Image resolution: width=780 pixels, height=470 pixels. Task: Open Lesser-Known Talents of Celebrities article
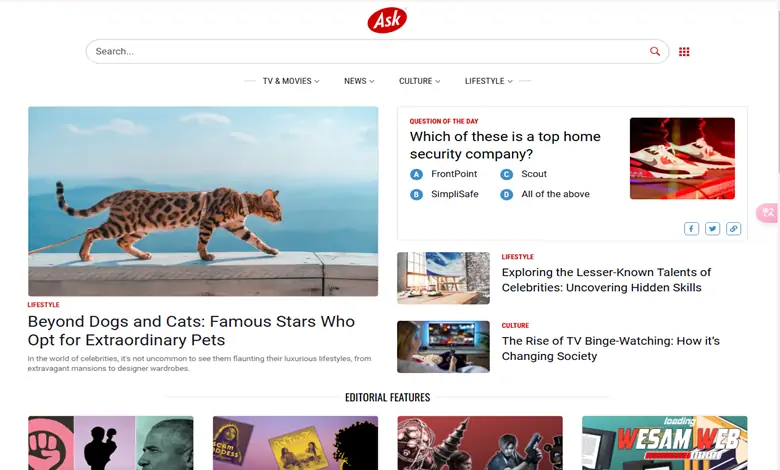coord(606,280)
